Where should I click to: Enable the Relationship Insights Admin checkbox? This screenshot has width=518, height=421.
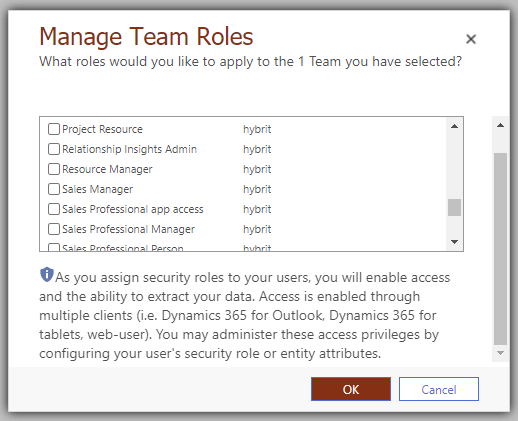point(54,149)
